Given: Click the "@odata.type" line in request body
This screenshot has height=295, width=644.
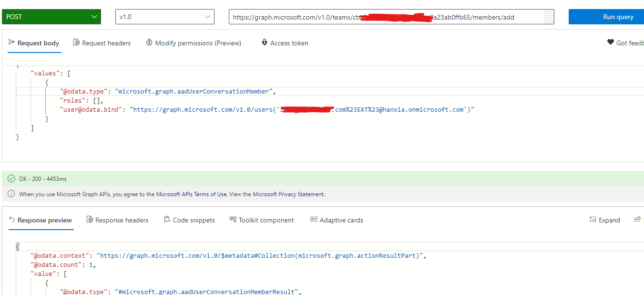Looking at the screenshot, I should point(168,91).
